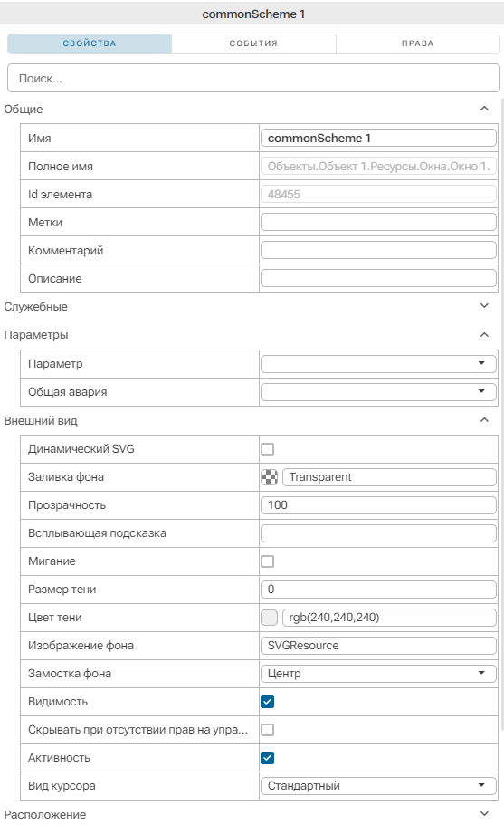
Task: Click the Изображение фона SVGResource field
Action: [378, 646]
